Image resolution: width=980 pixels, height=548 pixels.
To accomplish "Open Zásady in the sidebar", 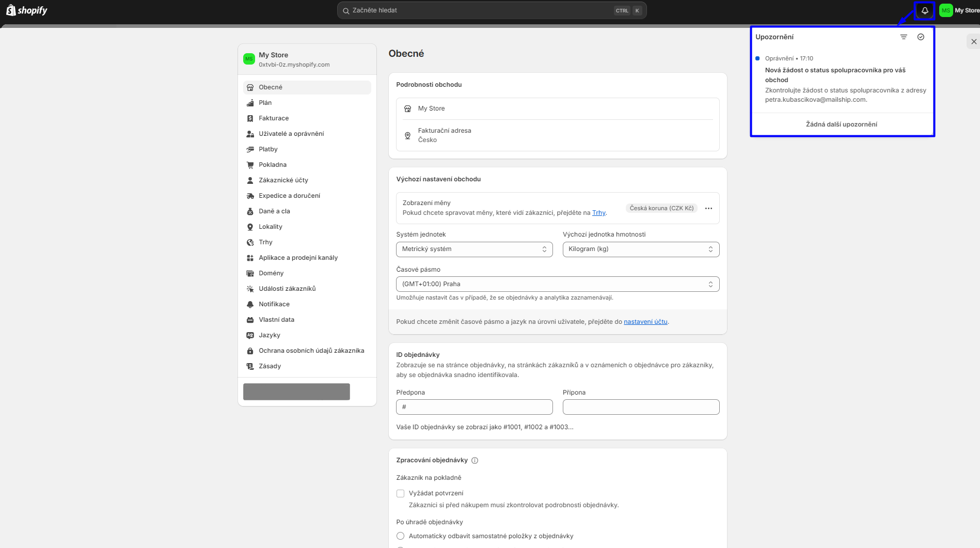I will 307,366.
